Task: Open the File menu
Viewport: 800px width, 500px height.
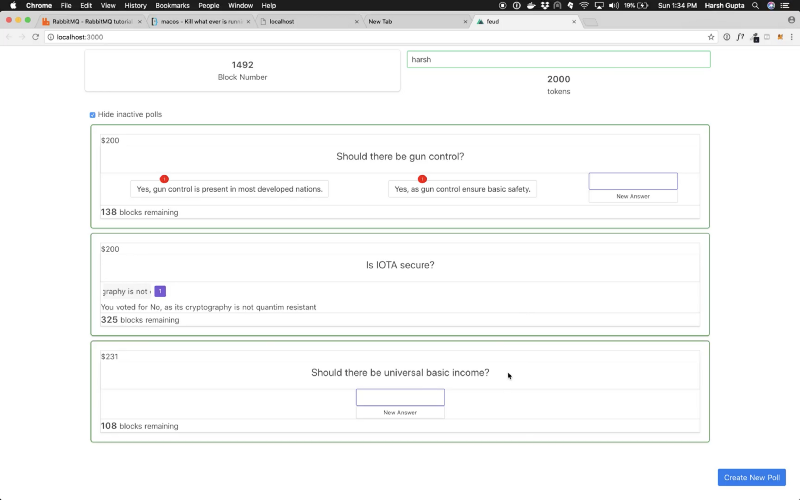Action: pyautogui.click(x=66, y=6)
